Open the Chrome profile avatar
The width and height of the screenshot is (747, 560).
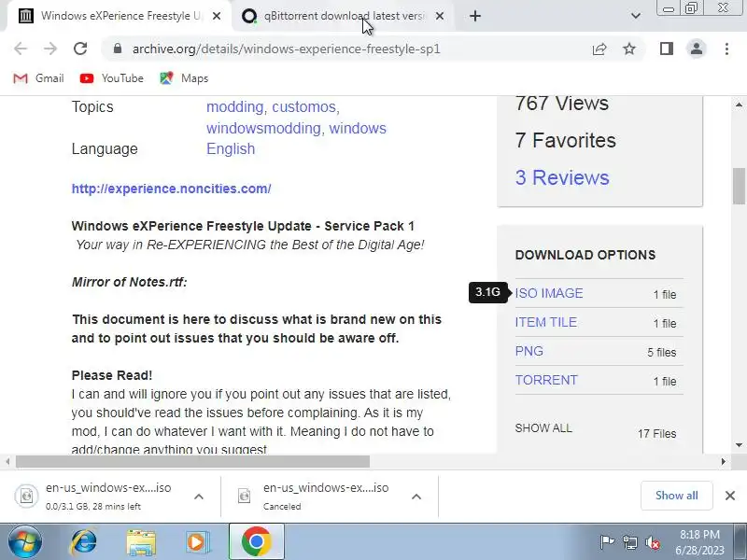tap(696, 49)
